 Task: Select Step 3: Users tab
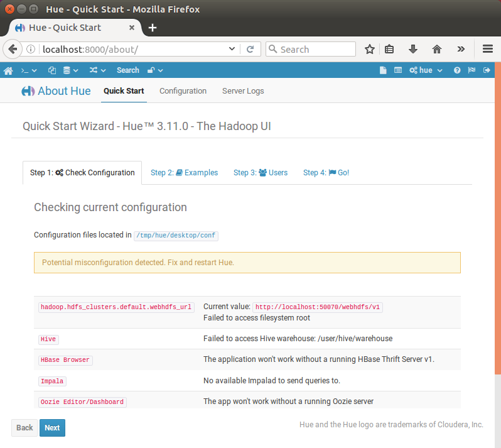point(261,173)
